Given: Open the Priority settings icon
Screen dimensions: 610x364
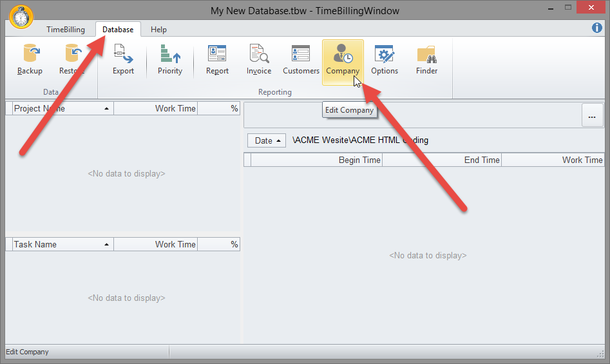Looking at the screenshot, I should pos(170,59).
